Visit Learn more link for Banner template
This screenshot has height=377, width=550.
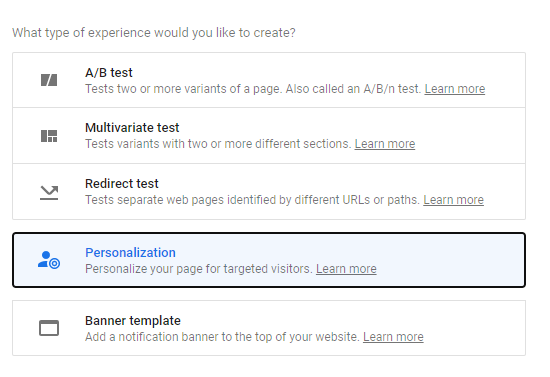tap(393, 337)
